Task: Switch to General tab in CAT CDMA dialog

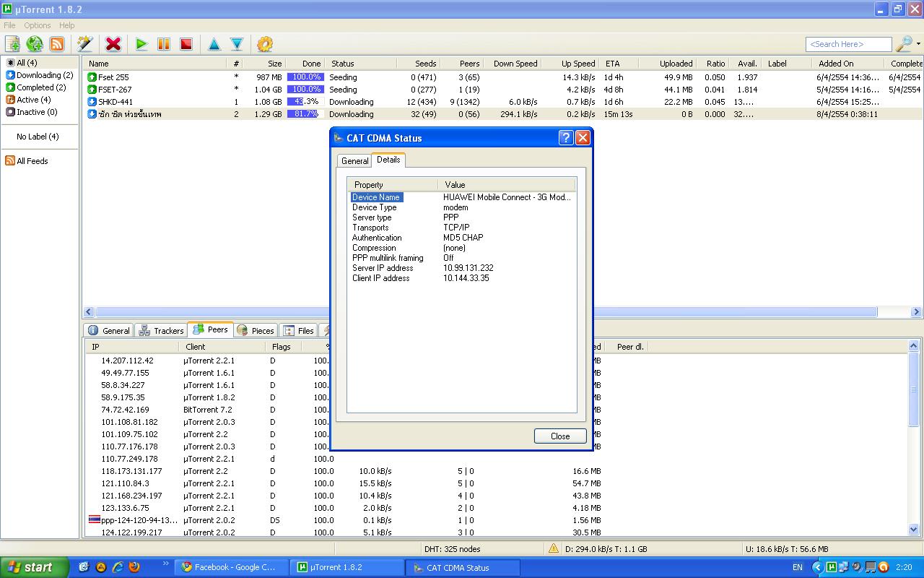Action: coord(354,161)
